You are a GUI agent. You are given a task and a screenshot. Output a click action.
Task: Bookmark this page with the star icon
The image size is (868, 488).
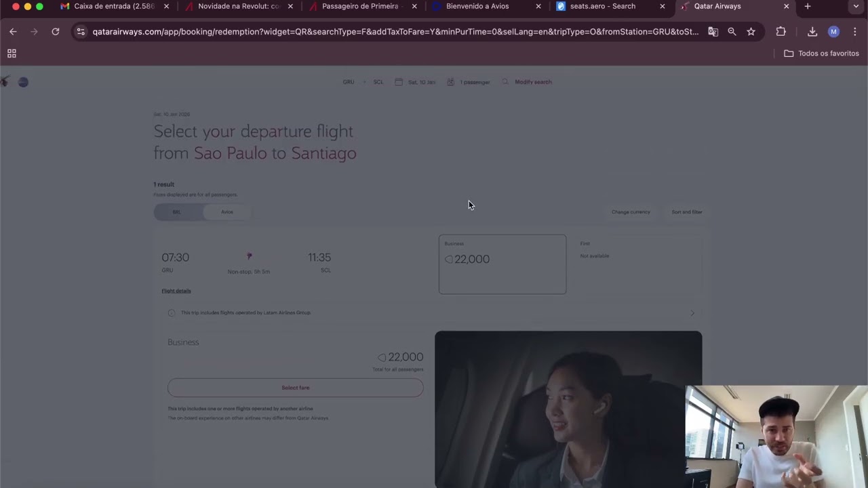pyautogui.click(x=751, y=32)
